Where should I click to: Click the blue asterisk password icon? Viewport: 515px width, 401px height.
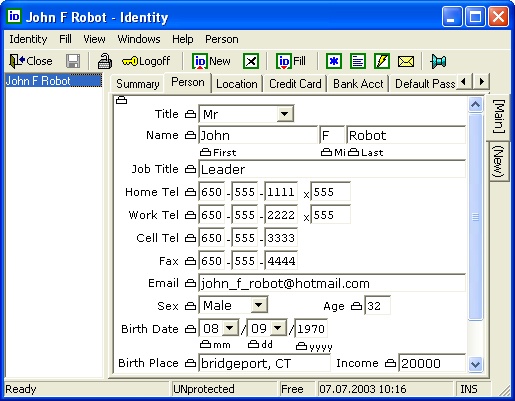point(333,61)
